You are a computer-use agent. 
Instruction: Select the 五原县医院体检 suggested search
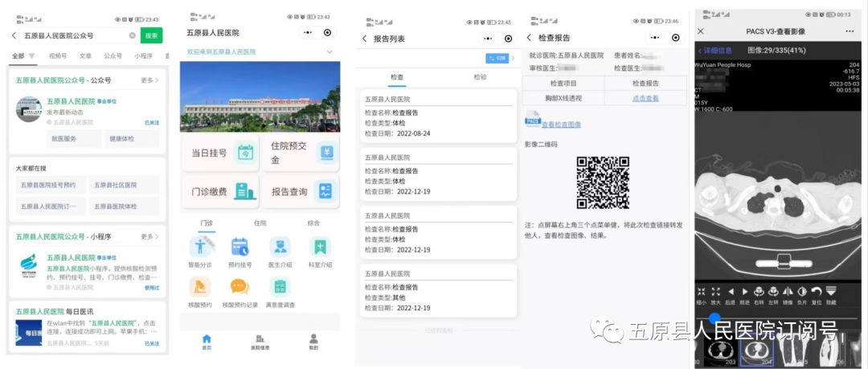(124, 207)
